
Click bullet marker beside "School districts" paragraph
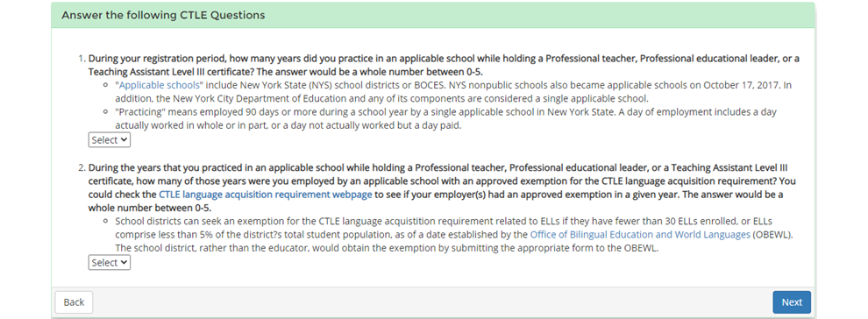coord(106,223)
